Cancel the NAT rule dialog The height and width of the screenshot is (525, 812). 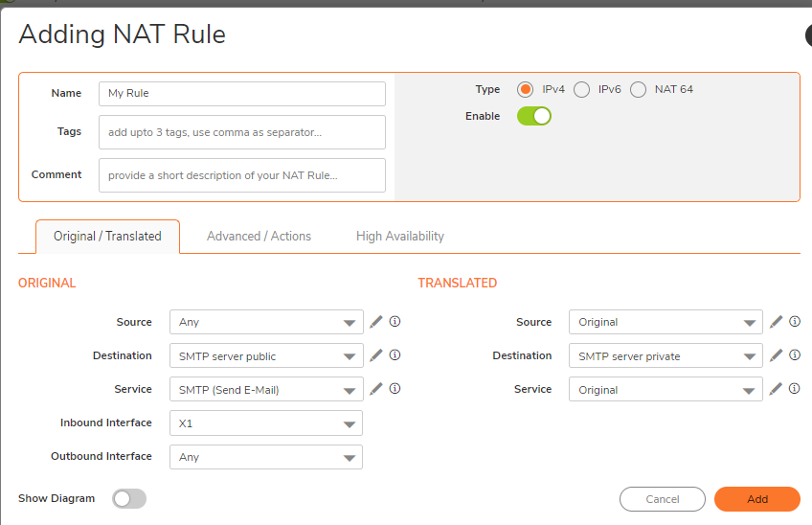pos(663,499)
